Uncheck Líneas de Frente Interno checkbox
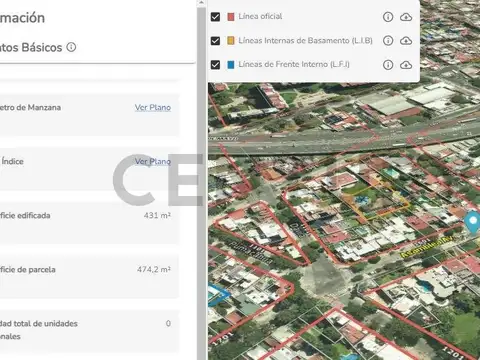The image size is (480, 360). (215, 65)
